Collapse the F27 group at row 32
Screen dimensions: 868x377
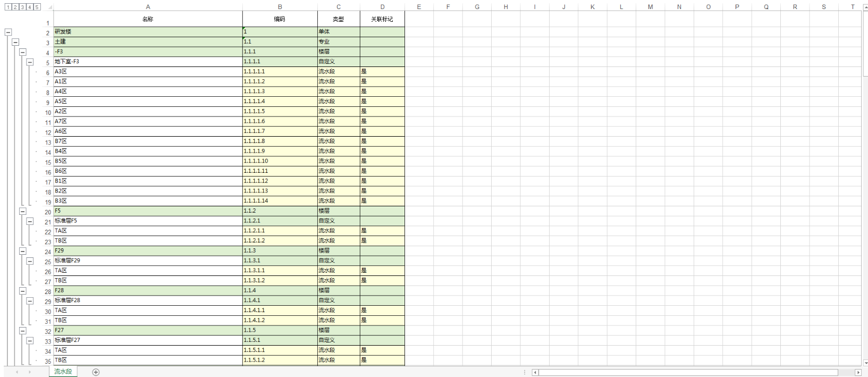pos(22,330)
